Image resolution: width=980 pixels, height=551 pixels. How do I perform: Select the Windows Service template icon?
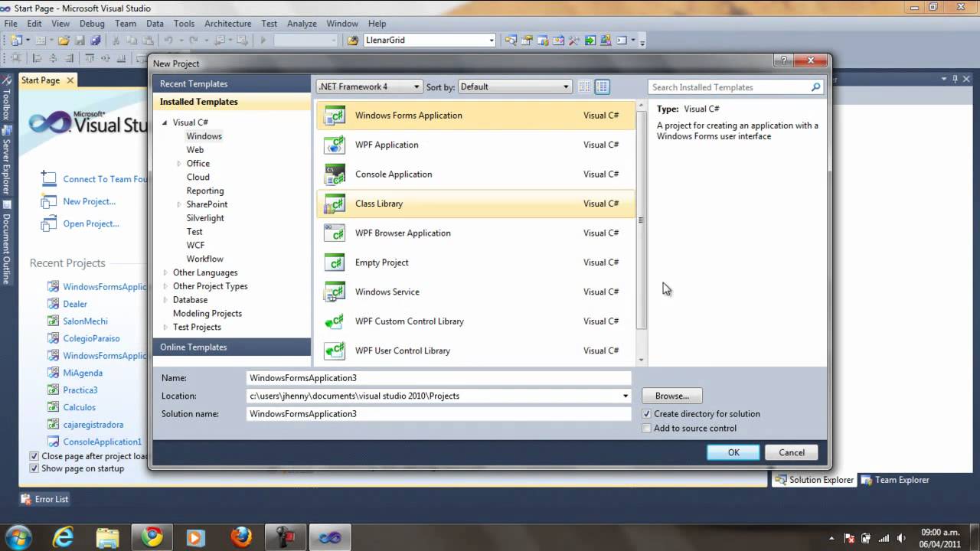pyautogui.click(x=335, y=292)
